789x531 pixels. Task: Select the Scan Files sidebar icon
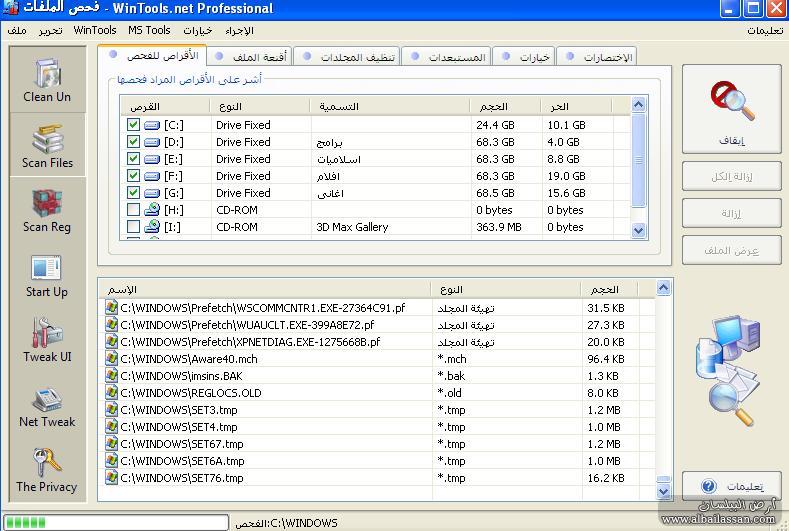(47, 138)
